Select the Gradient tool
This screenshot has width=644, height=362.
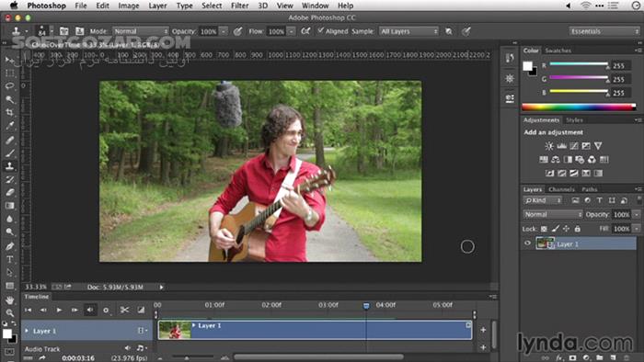pyautogui.click(x=9, y=206)
